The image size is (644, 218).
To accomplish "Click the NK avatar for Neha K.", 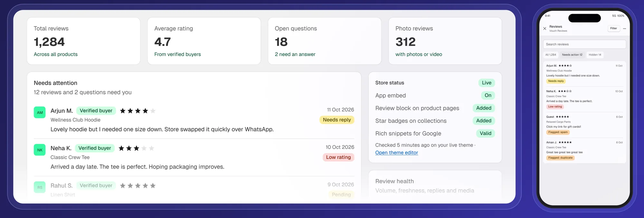I will pos(40,150).
